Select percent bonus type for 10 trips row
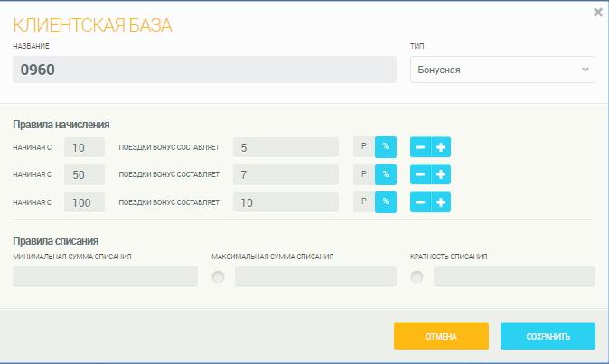The image size is (609, 364). pyautogui.click(x=386, y=147)
